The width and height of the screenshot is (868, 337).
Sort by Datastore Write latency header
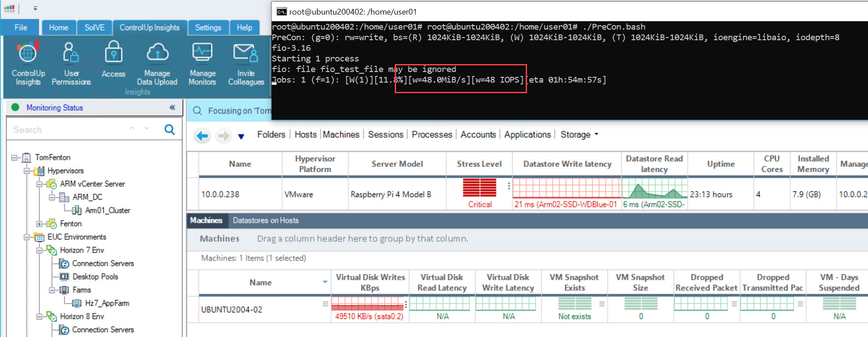click(567, 164)
